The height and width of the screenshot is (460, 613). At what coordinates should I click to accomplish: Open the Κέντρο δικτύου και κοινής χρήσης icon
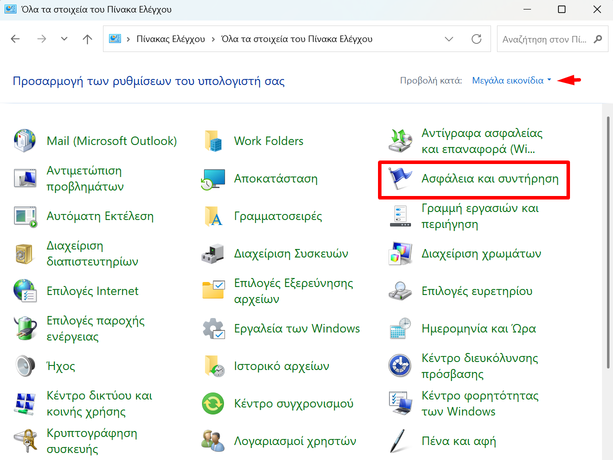(25, 403)
